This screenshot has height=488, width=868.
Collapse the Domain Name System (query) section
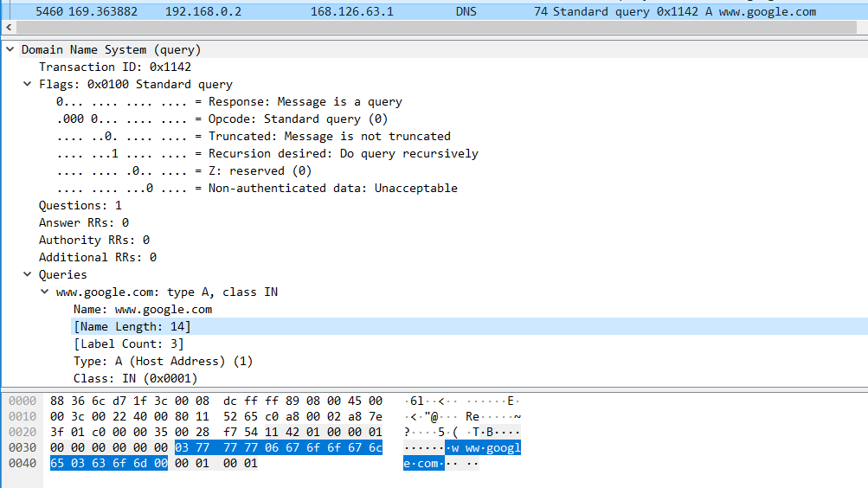[10, 50]
